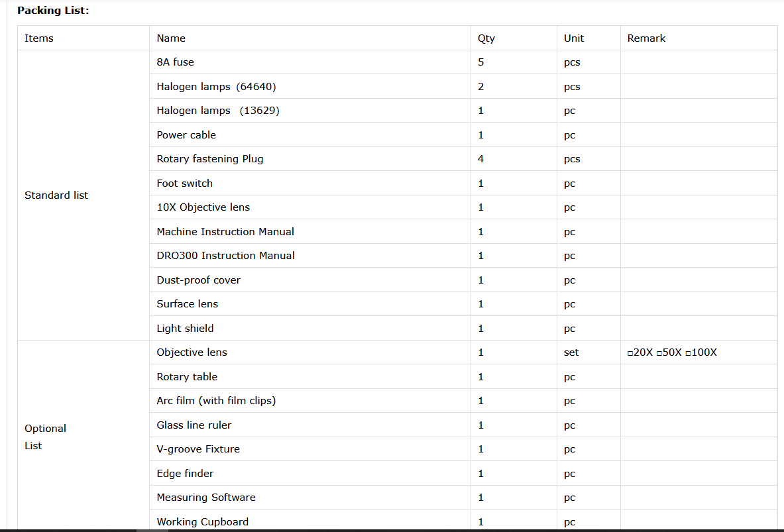The image size is (784, 532).
Task: Click the Power cable row name
Action: coord(186,135)
